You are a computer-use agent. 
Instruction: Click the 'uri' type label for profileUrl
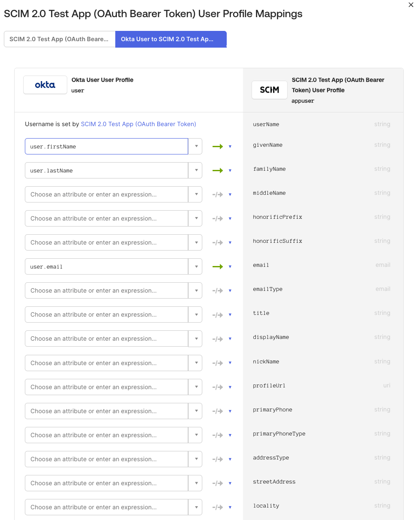tap(387, 386)
